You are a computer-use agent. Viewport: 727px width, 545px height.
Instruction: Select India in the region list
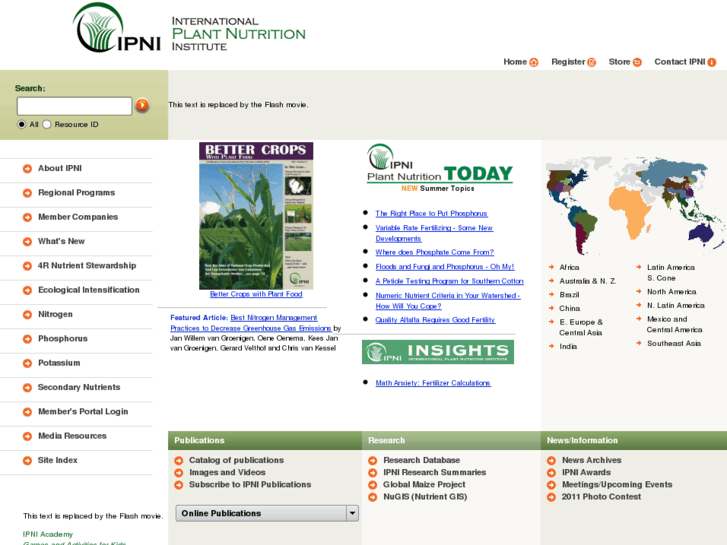coord(568,346)
